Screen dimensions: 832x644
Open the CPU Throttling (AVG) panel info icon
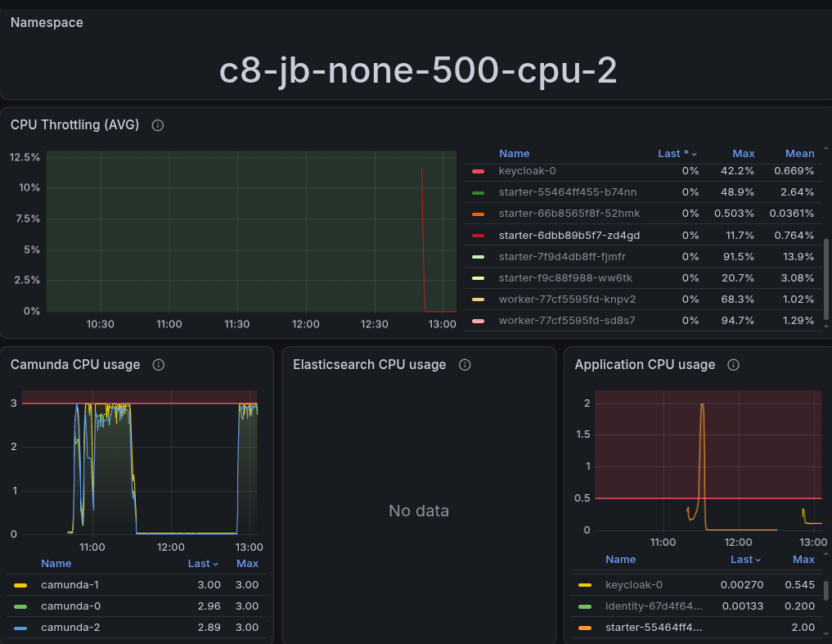pyautogui.click(x=158, y=125)
